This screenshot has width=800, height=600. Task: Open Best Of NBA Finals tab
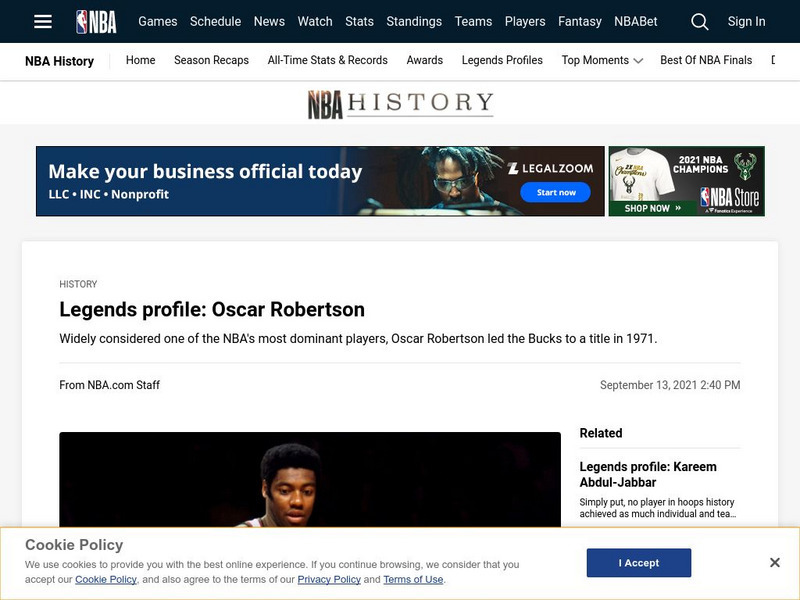pos(706,60)
